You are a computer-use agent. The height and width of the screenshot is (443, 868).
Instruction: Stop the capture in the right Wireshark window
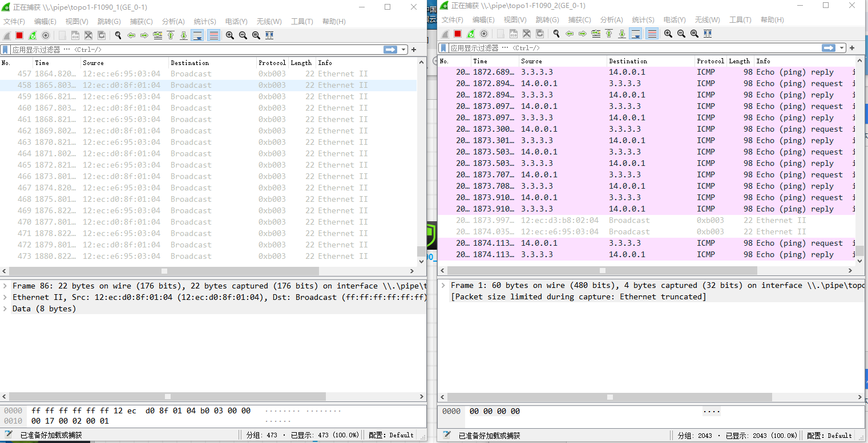[x=458, y=34]
